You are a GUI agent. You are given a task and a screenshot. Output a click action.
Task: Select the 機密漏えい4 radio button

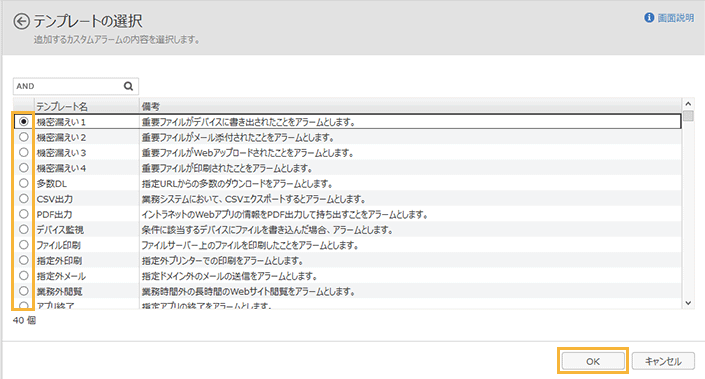tap(24, 168)
